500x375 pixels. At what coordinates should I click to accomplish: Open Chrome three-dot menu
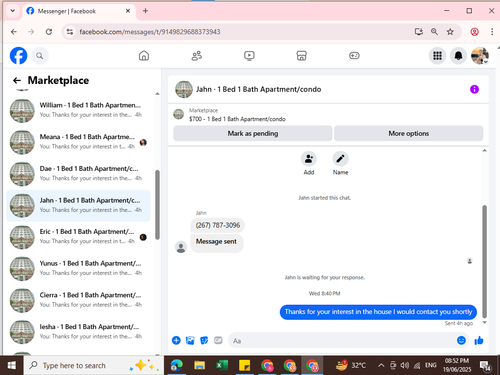coord(492,32)
